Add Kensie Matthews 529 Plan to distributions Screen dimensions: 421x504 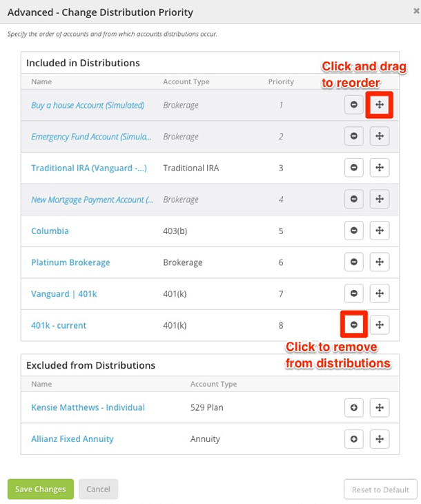coord(354,408)
